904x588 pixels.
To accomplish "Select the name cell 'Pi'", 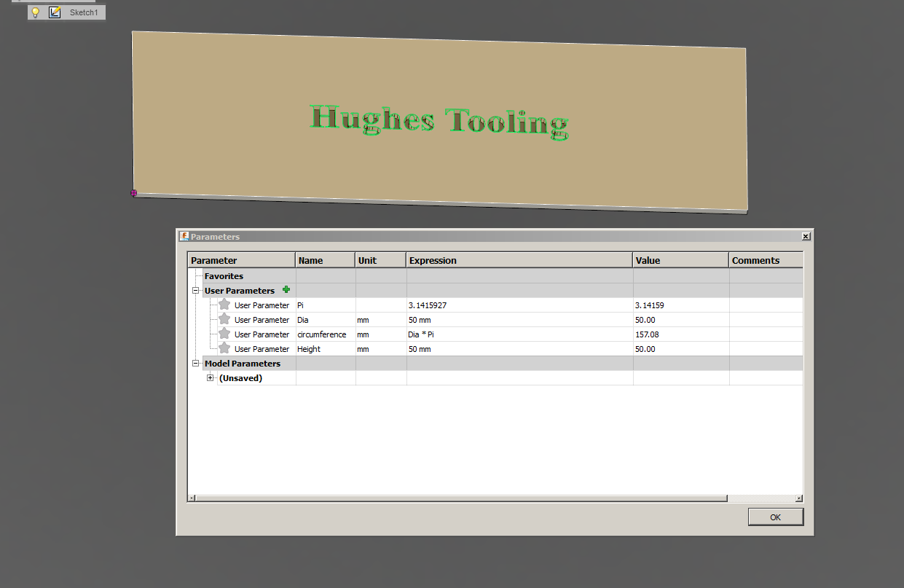I will pos(326,305).
